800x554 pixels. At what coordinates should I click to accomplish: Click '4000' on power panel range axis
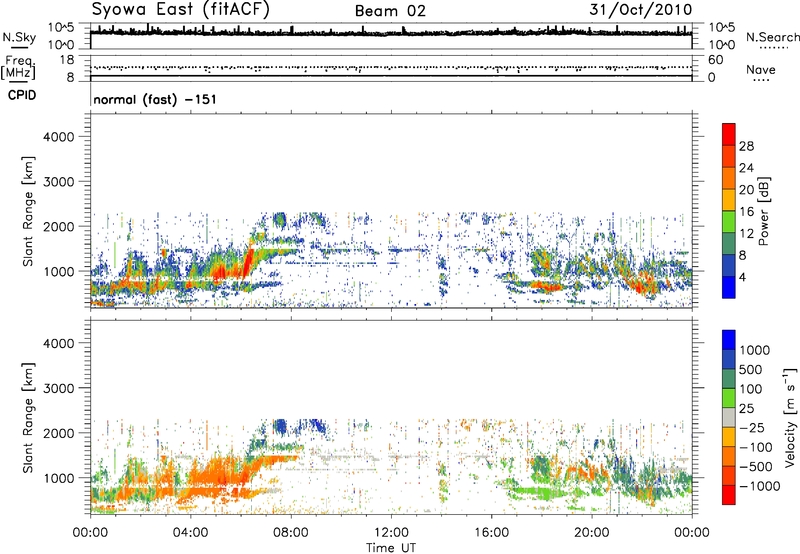pos(59,137)
